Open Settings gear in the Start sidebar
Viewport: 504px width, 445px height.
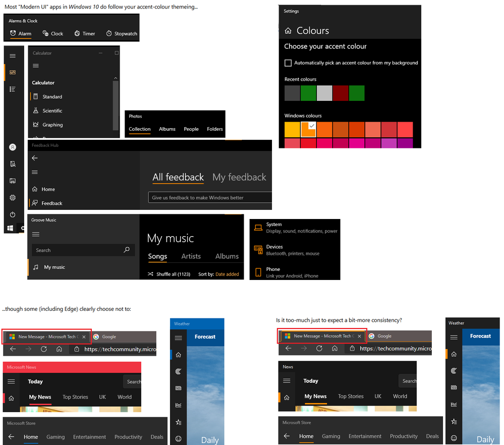tap(13, 197)
